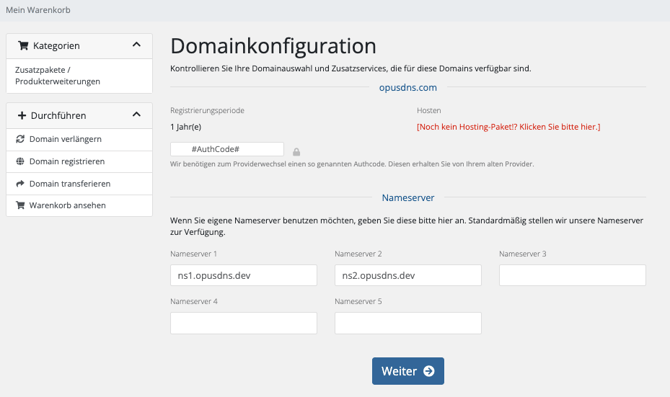Click the Mein Warenkorb breadcrumb
670x397 pixels.
(38, 10)
